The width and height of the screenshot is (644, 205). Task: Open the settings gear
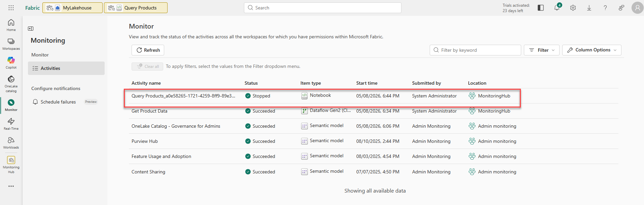[x=573, y=8]
